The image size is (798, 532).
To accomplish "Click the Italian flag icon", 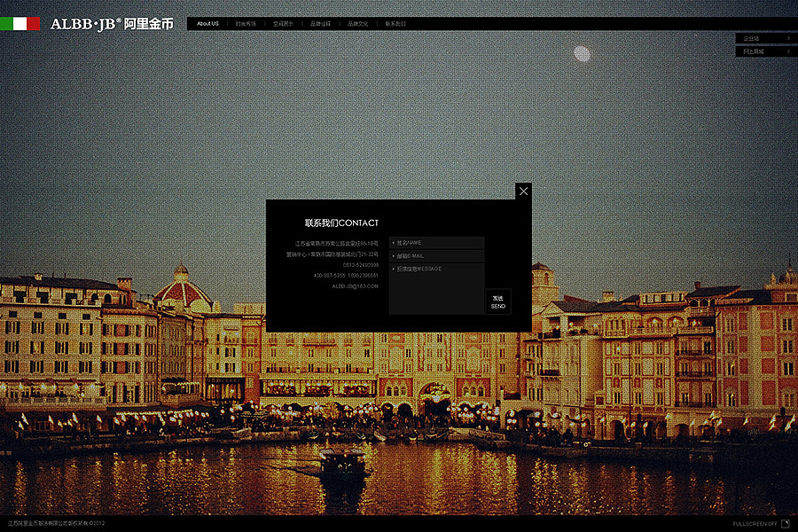I will (20, 23).
